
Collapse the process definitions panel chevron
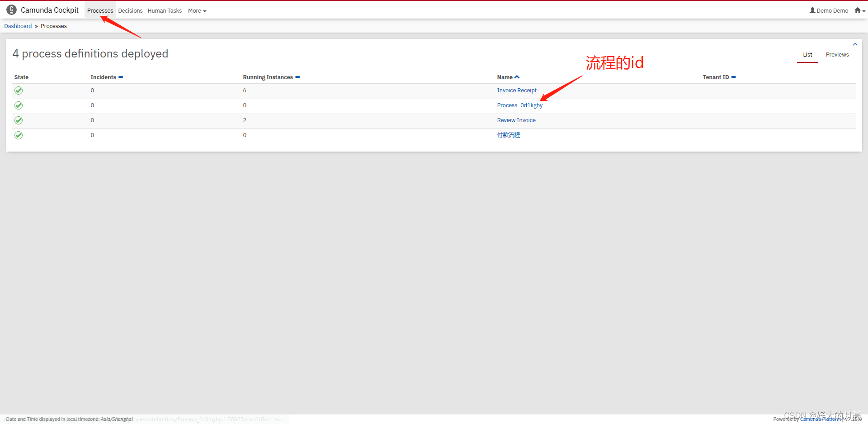(x=855, y=44)
